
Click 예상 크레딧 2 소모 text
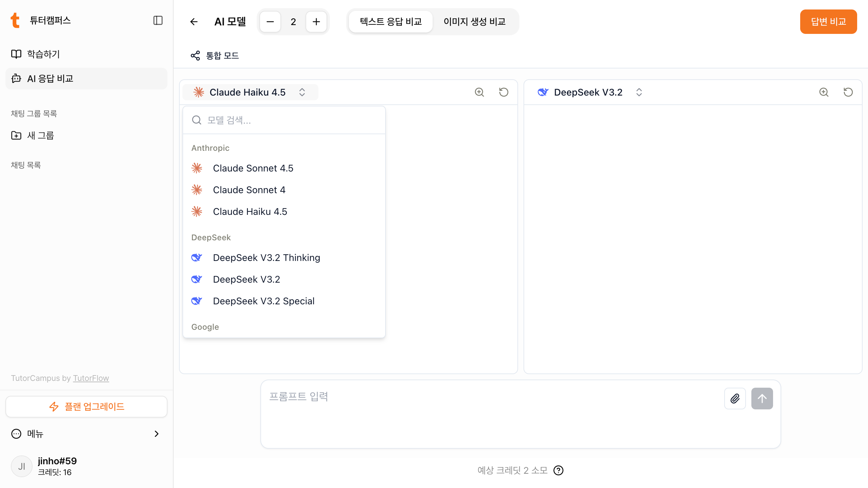pos(512,470)
